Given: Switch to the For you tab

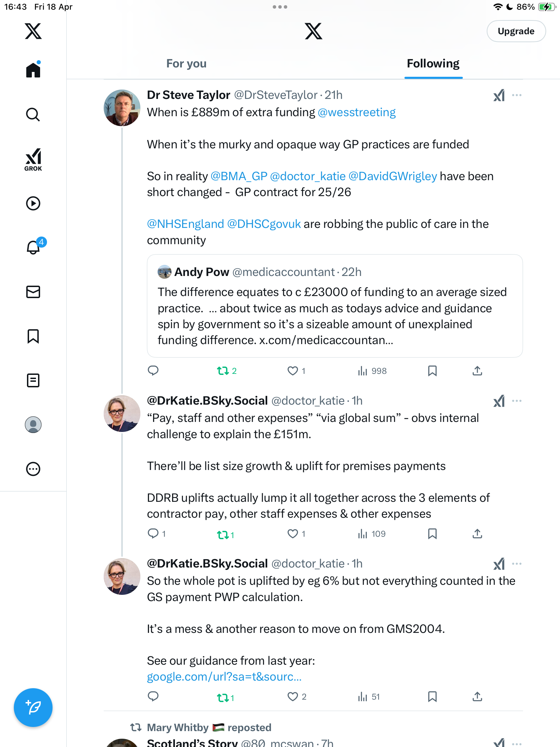Looking at the screenshot, I should (186, 64).
